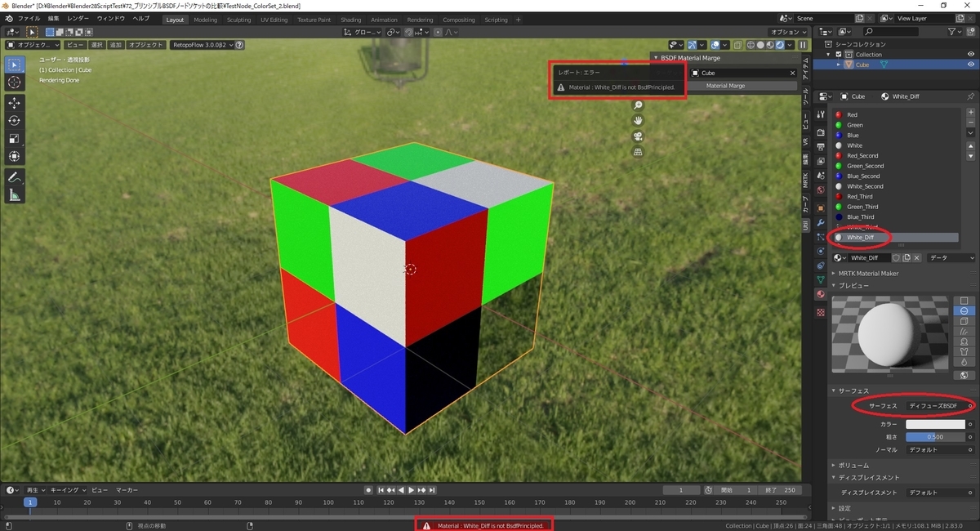980x531 pixels.
Task: Remove material slot with minus button
Action: click(x=970, y=121)
